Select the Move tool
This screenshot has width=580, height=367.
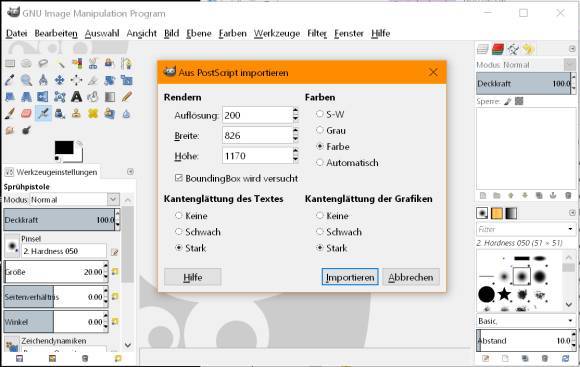click(59, 80)
